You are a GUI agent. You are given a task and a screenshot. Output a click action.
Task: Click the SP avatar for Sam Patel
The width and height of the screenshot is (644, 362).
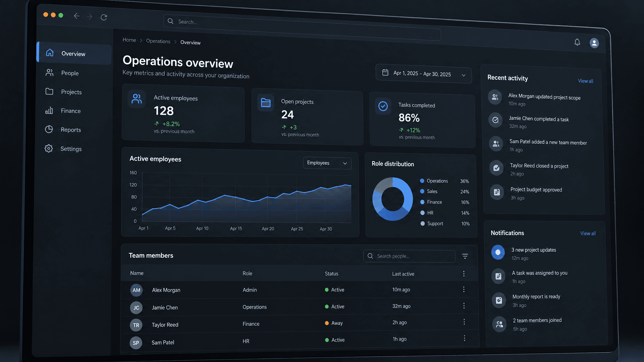click(x=136, y=343)
